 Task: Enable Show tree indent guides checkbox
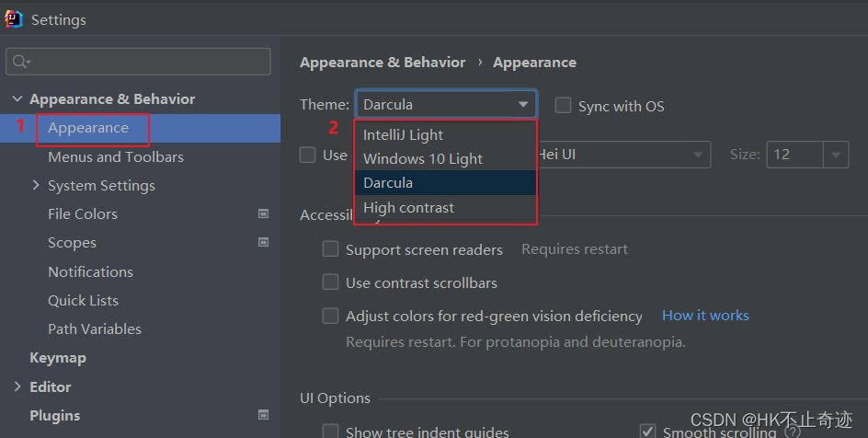[330, 432]
